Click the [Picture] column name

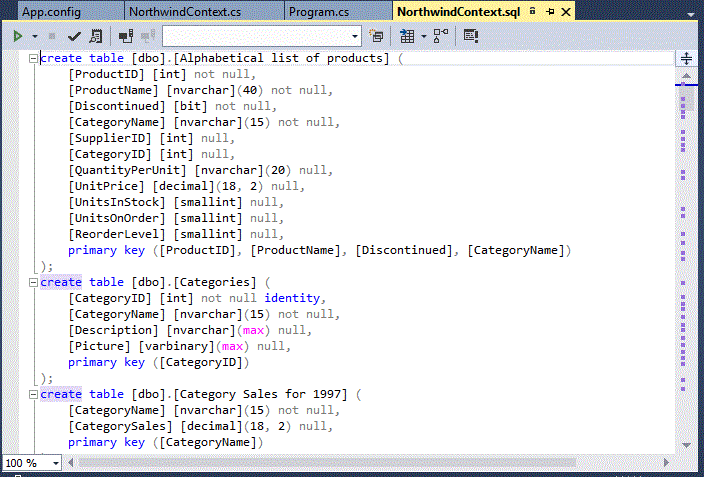click(x=99, y=346)
